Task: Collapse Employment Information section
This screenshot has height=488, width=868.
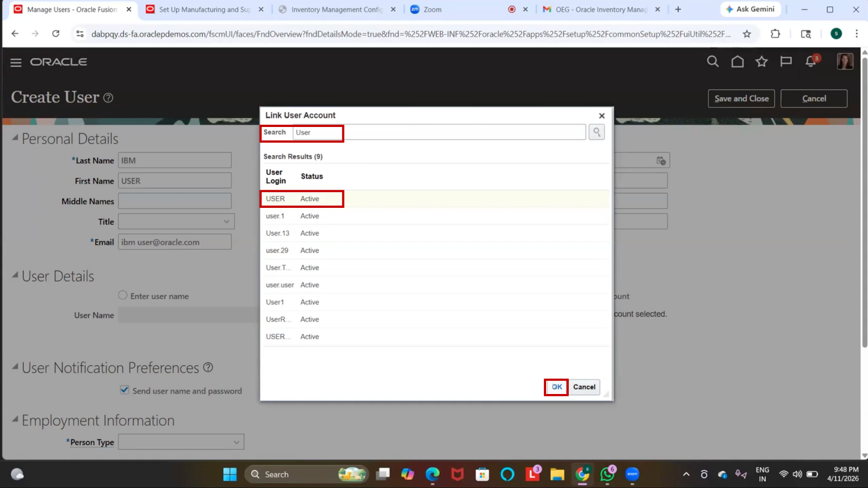Action: (15, 419)
